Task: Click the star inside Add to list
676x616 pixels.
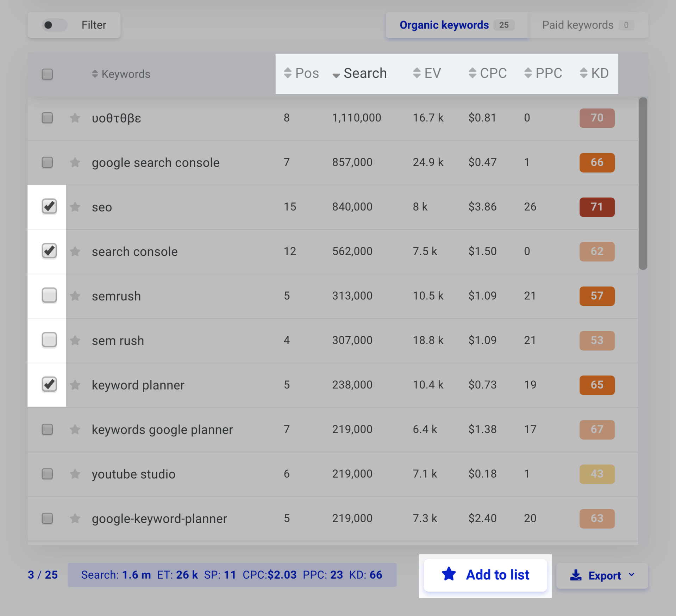Action: point(449,575)
